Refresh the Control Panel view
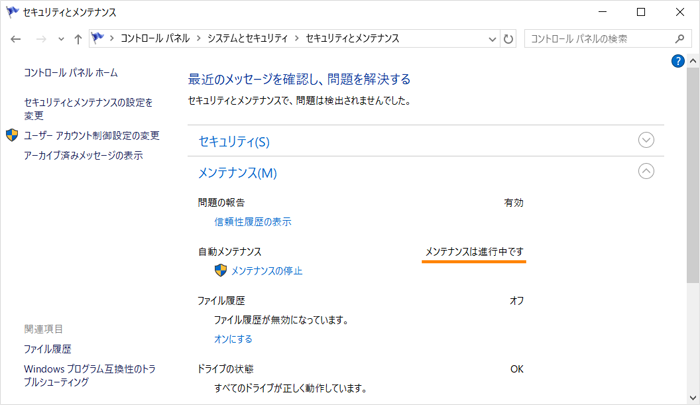 pyautogui.click(x=508, y=39)
